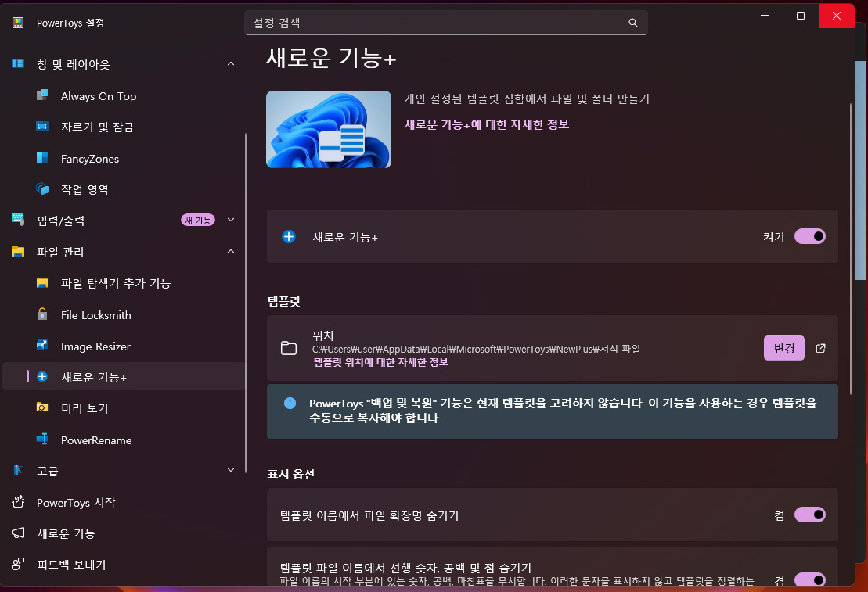This screenshot has width=868, height=592.
Task: Open 템플릿 위치에 대한 자세한 정보 link
Action: tap(381, 362)
